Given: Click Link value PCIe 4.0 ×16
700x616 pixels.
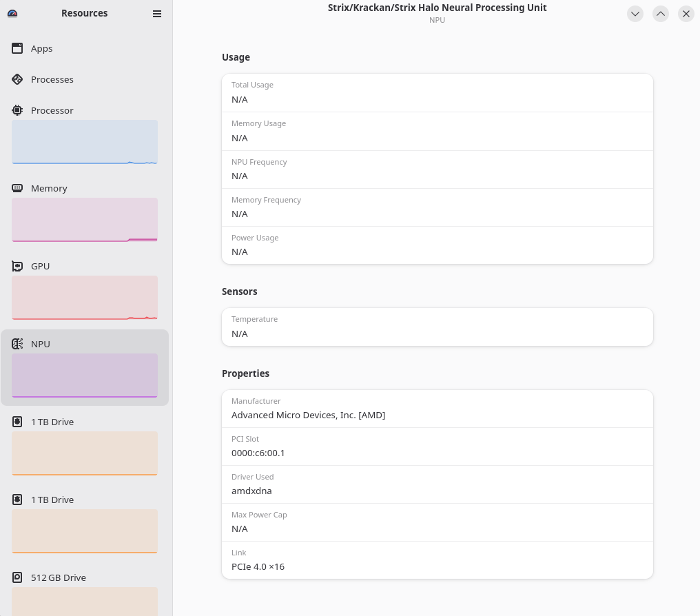Looking at the screenshot, I should pos(258,567).
